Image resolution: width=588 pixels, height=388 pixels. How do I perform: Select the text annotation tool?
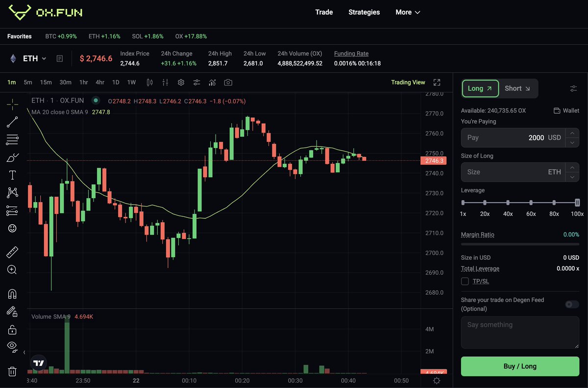pyautogui.click(x=12, y=175)
